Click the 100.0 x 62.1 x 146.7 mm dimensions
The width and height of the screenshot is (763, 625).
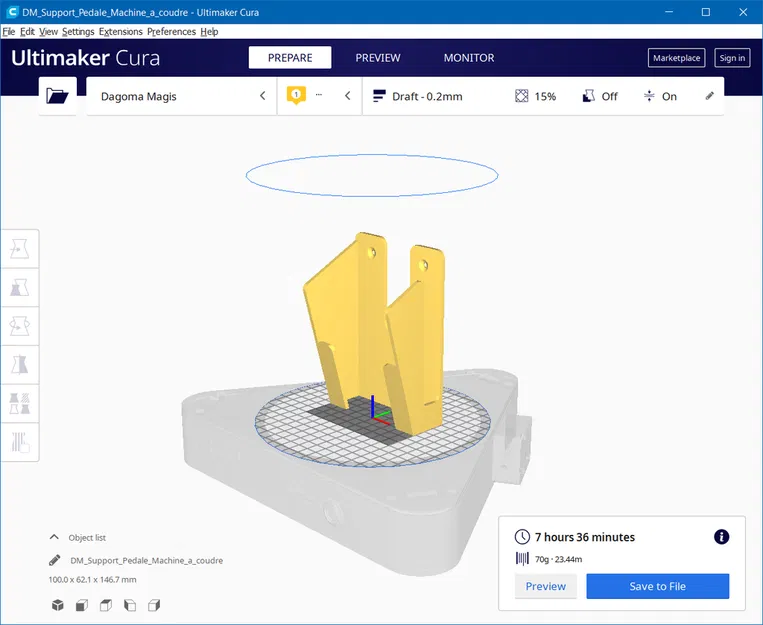(x=92, y=579)
